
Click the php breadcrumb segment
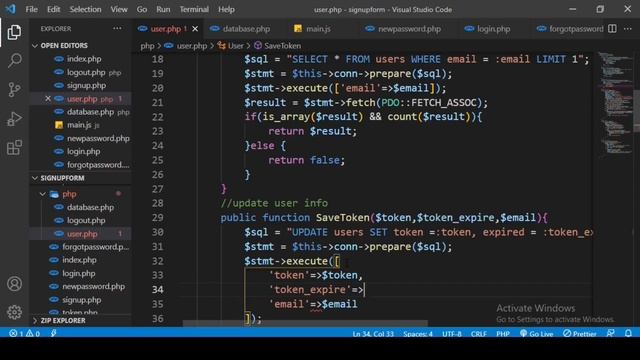click(147, 46)
